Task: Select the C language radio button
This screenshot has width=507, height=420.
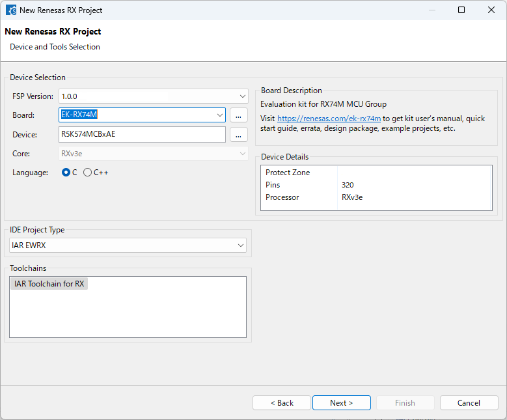Action: point(66,173)
